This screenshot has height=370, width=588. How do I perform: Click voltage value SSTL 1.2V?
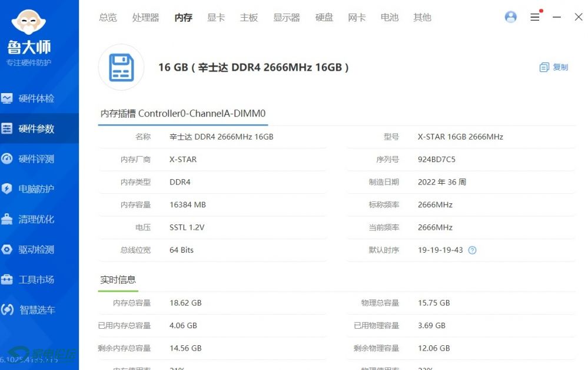(x=187, y=227)
